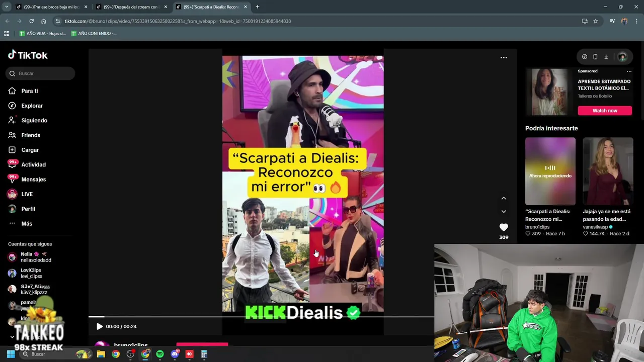Like the video with heart icon

[x=504, y=227]
